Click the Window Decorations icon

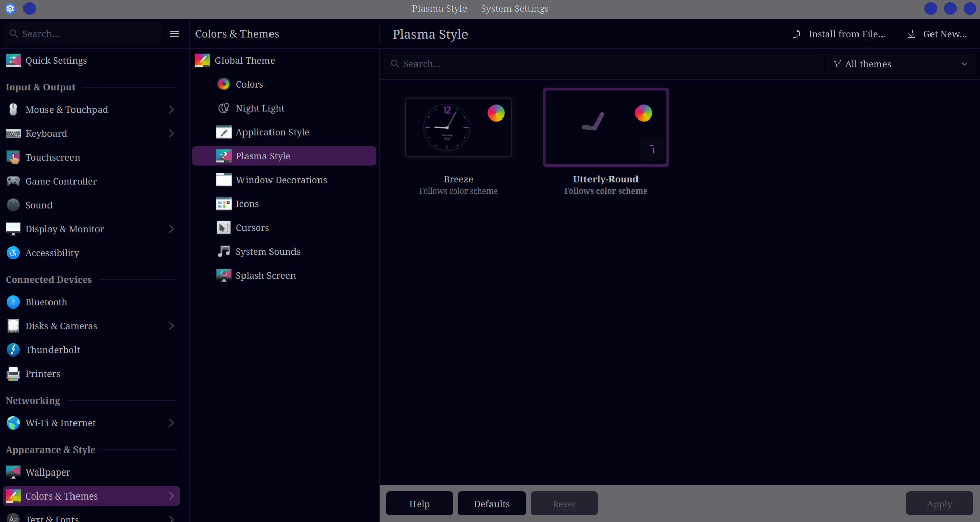(224, 180)
